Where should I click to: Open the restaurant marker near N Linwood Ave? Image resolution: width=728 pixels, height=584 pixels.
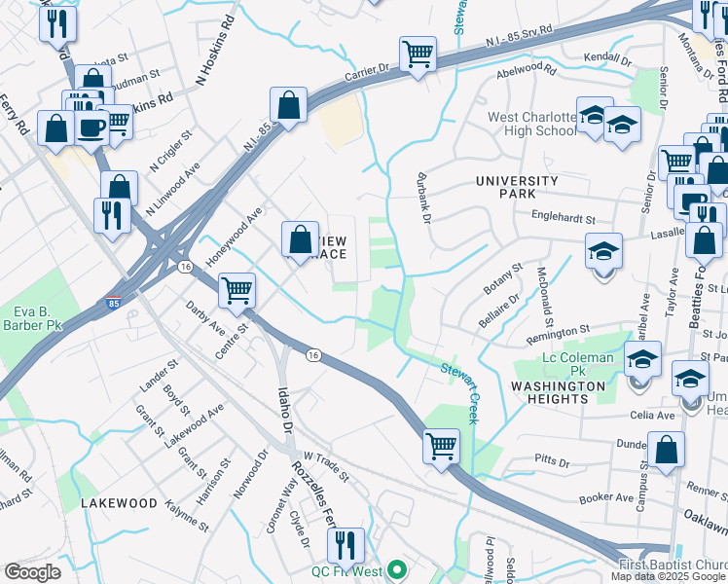112,216
